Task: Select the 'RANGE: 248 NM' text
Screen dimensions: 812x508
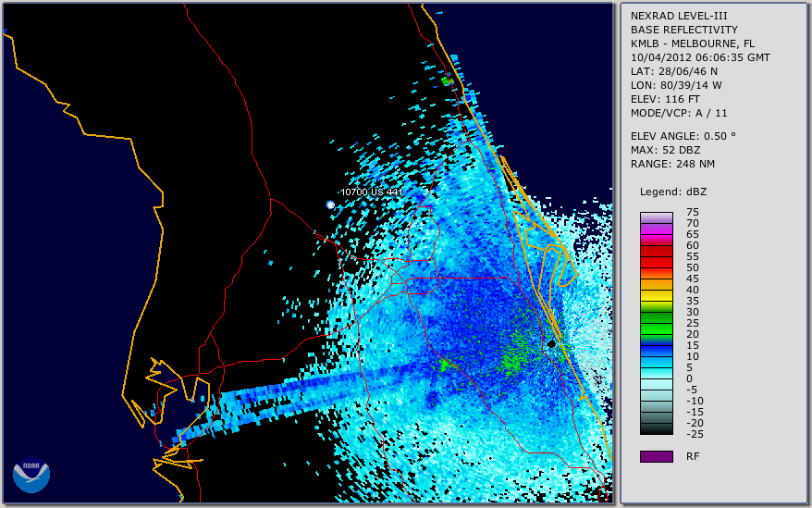Action: 672,165
